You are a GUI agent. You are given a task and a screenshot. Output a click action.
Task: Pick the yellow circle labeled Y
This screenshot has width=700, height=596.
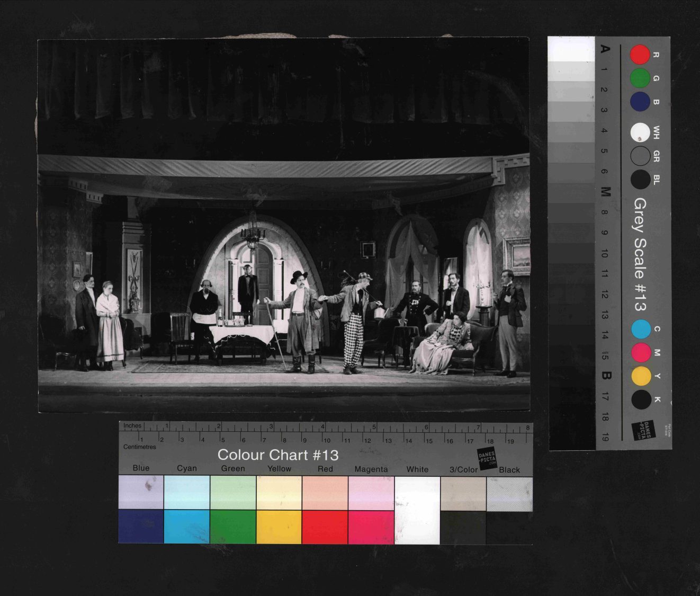641,376
